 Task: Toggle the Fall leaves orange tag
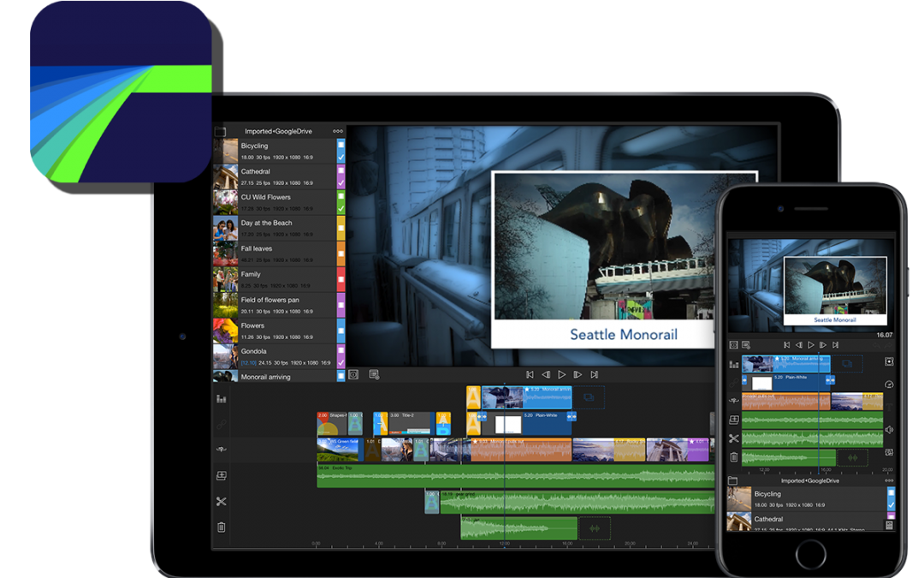coord(341,253)
